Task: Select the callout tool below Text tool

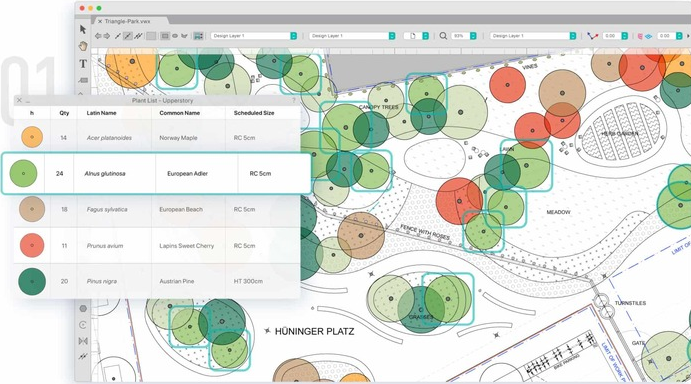Action: (83, 80)
